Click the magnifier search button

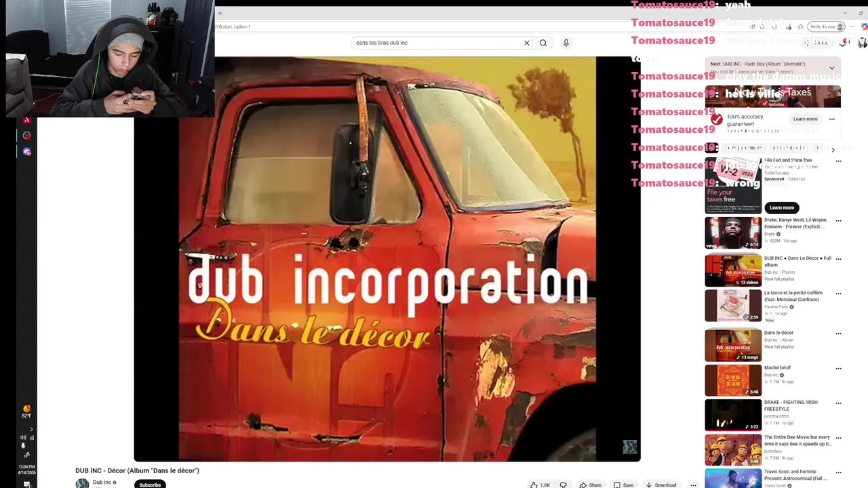coord(543,43)
